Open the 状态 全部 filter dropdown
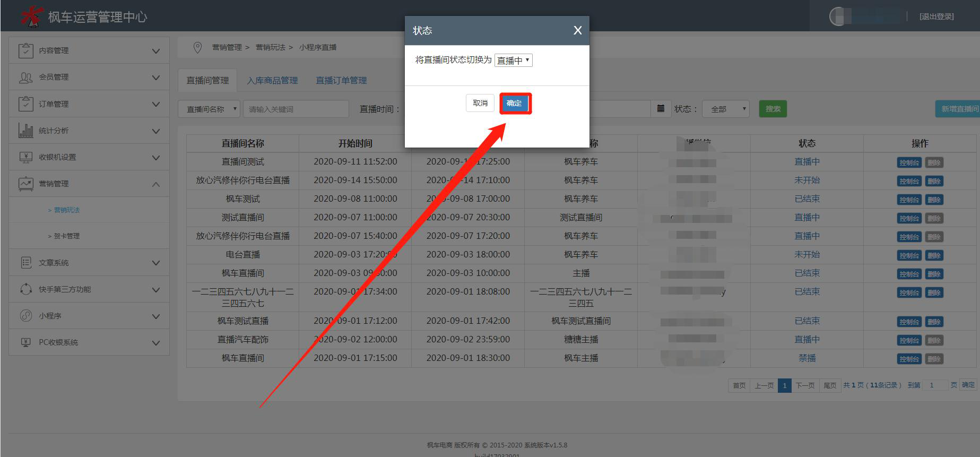This screenshot has width=980, height=457. point(726,109)
